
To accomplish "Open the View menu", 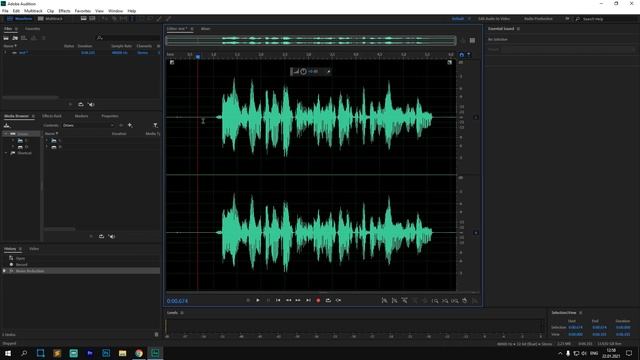I will 99,11.
